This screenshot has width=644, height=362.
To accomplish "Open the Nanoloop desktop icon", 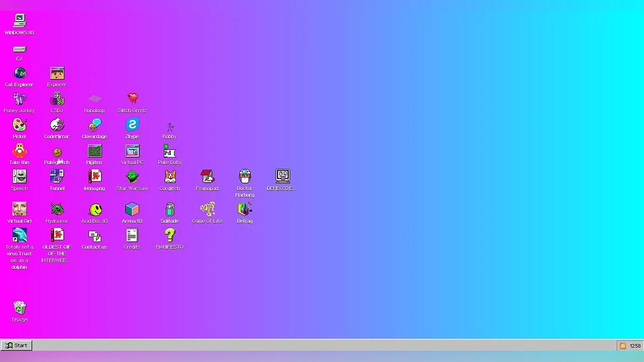I will (x=94, y=99).
